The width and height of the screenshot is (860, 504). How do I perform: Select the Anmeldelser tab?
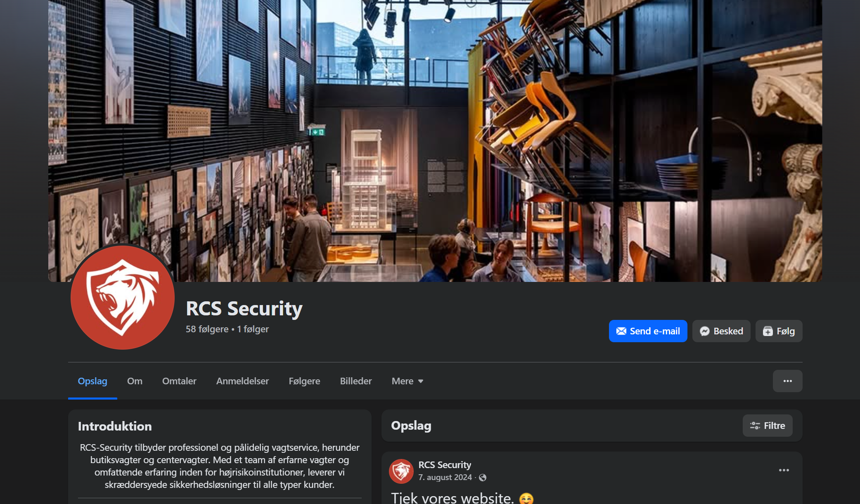click(x=242, y=381)
